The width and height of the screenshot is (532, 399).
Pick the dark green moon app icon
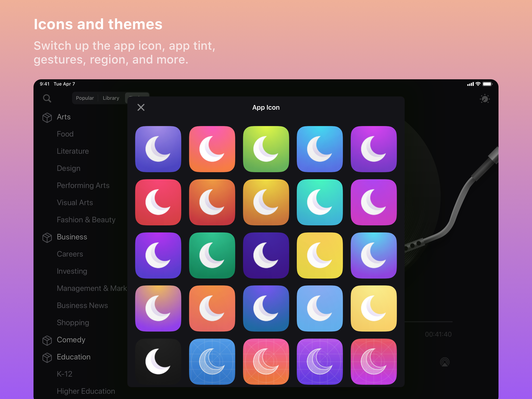pos(212,255)
